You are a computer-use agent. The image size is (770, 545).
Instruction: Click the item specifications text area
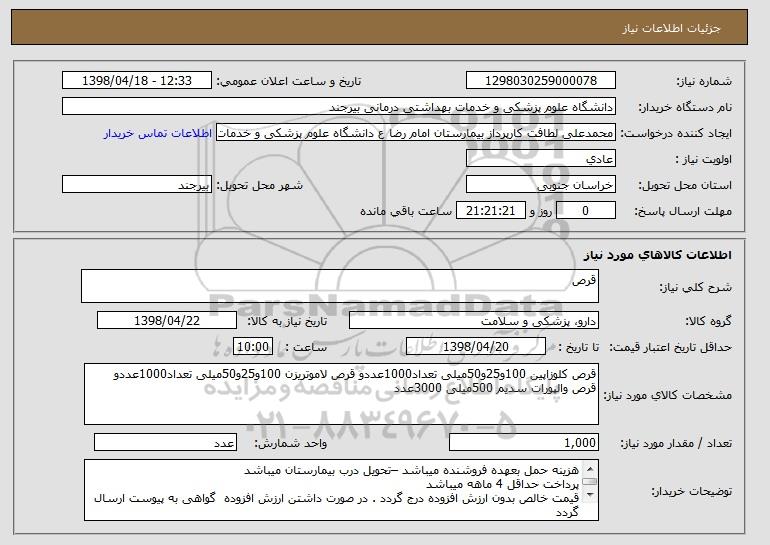point(341,394)
